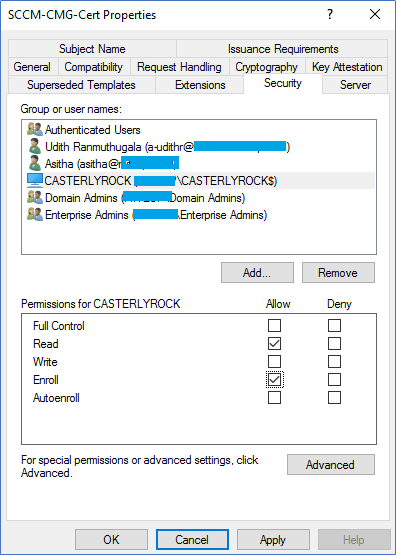The width and height of the screenshot is (396, 555).
Task: Click the Remove button
Action: (x=338, y=273)
